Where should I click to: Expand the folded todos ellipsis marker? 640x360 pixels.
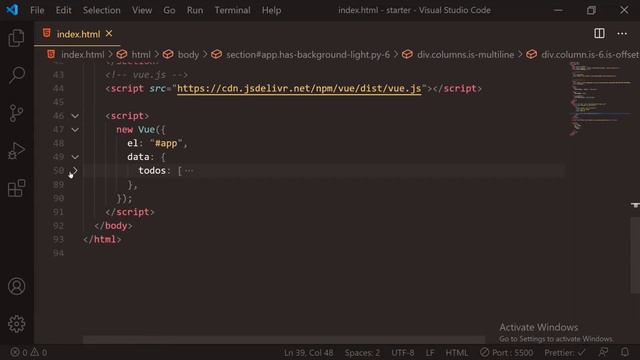pyautogui.click(x=189, y=171)
